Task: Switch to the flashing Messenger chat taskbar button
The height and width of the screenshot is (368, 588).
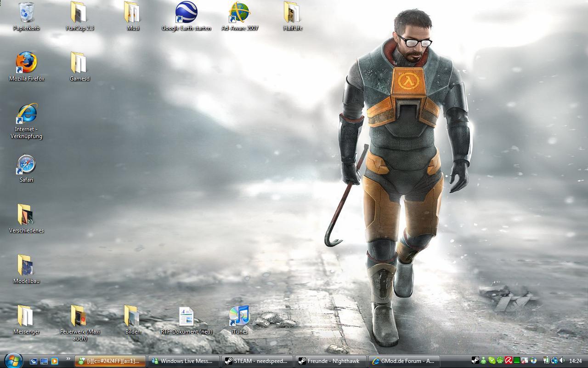Action: coord(110,361)
